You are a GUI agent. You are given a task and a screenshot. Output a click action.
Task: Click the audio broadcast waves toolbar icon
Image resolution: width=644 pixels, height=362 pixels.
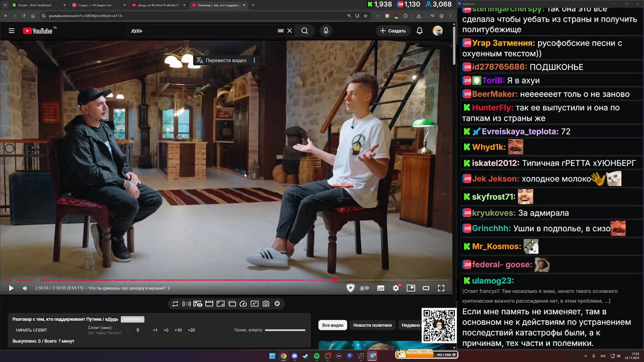click(186, 304)
